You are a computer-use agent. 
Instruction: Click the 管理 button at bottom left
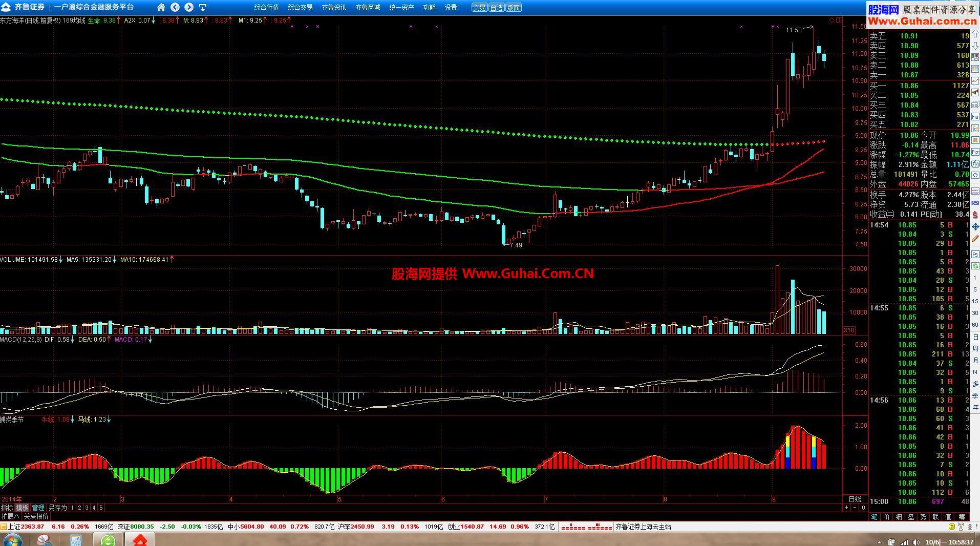pyautogui.click(x=38, y=508)
